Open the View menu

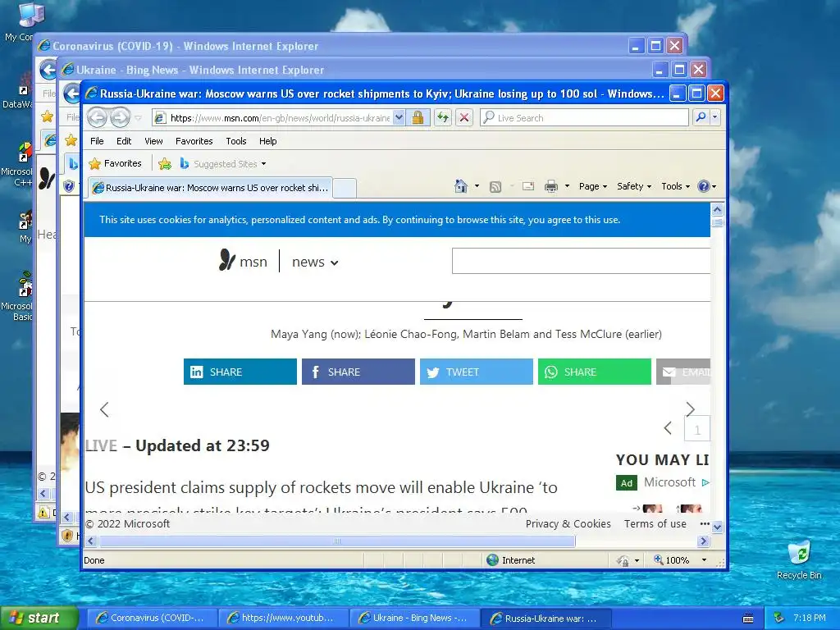point(153,141)
